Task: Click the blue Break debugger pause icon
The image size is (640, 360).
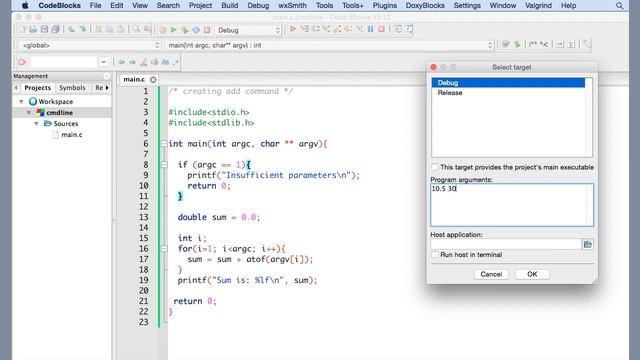Action: 371,29
